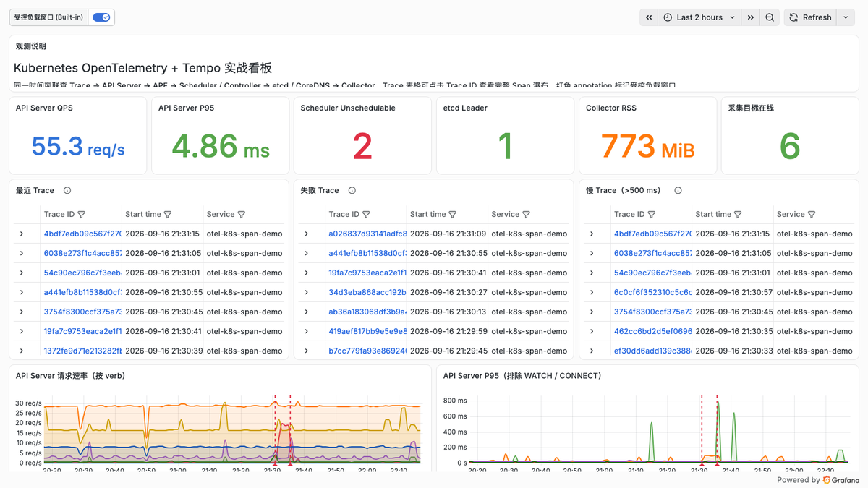Viewport: 868px width, 488px height.
Task: Open the Last 2 hours time picker
Action: [699, 17]
